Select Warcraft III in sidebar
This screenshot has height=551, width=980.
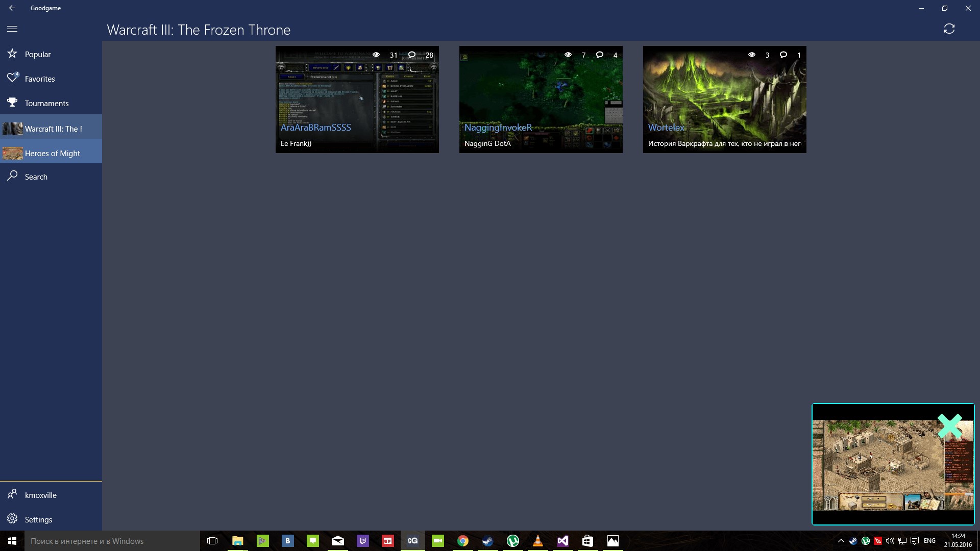[51, 129]
